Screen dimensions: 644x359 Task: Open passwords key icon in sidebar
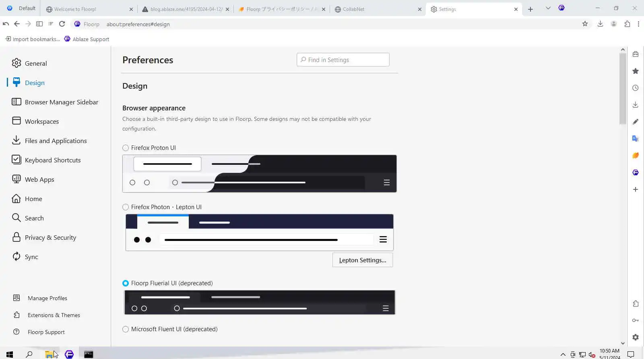636,321
